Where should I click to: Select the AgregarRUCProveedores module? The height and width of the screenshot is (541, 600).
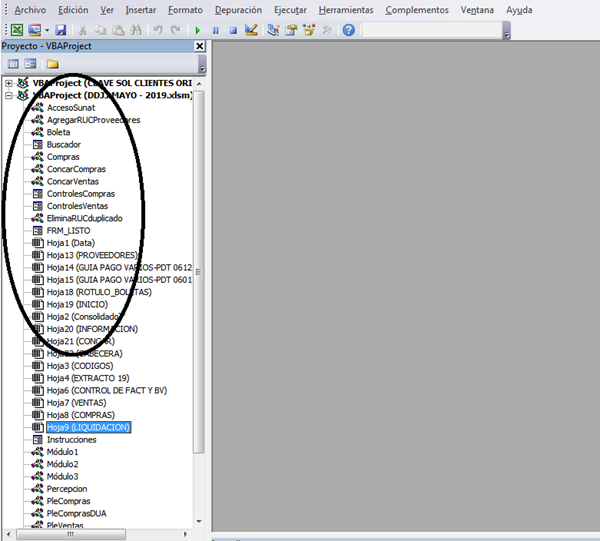[93, 120]
